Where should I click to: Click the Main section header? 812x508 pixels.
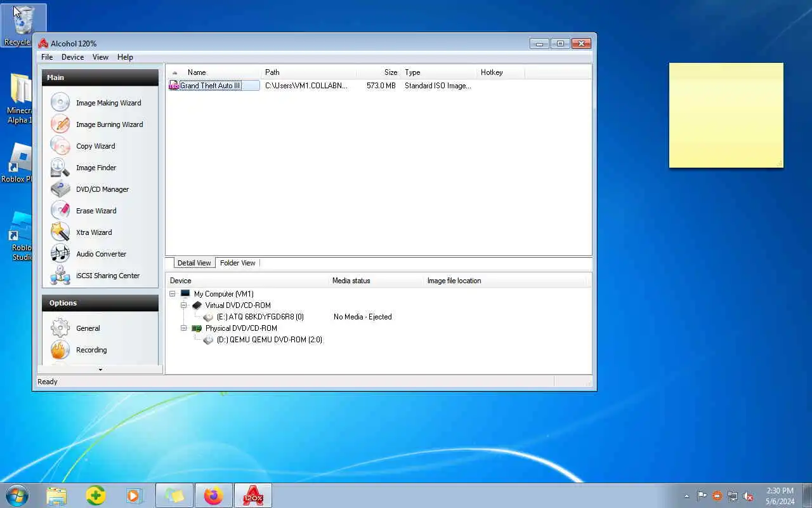(x=100, y=77)
